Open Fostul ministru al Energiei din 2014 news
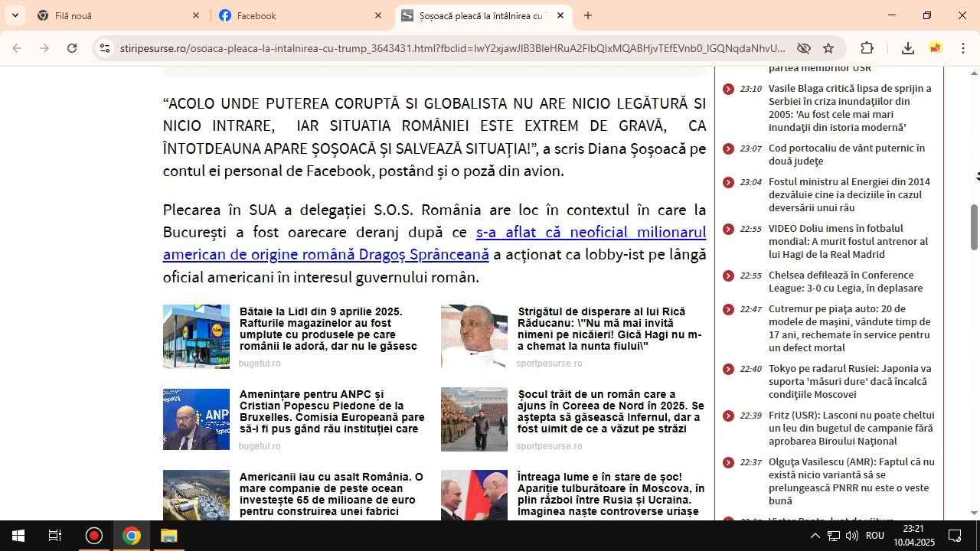The height and width of the screenshot is (551, 980). 849,194
